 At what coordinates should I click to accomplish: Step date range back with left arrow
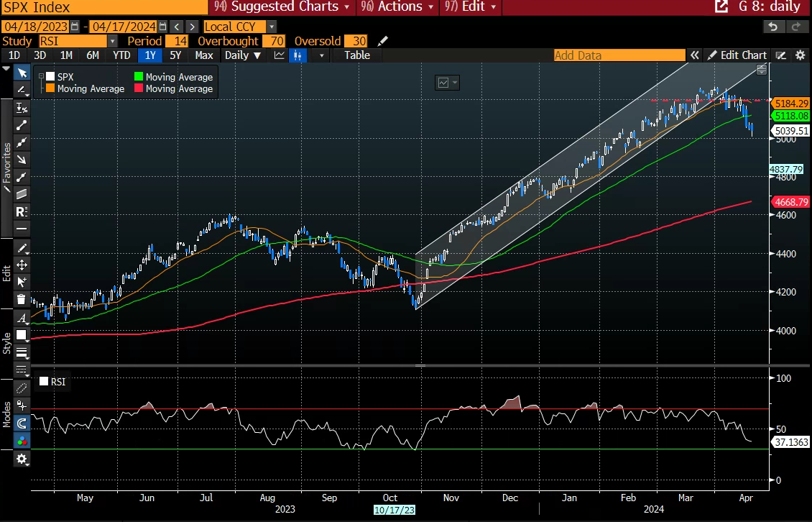177,27
